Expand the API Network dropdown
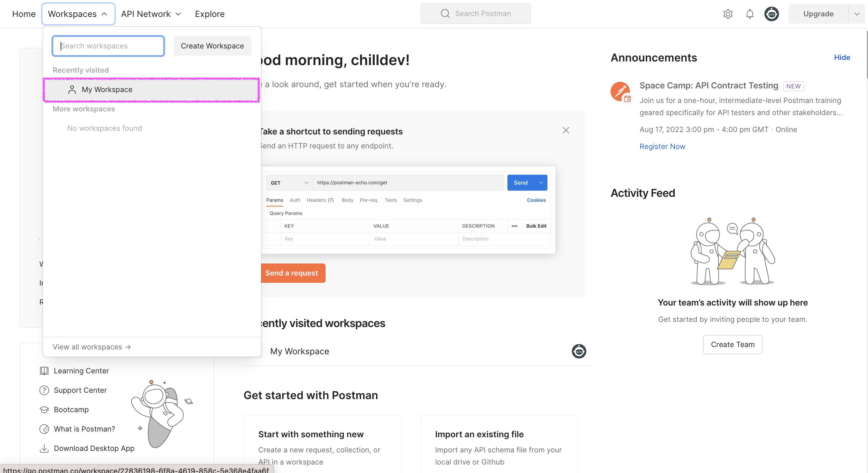 (x=151, y=14)
